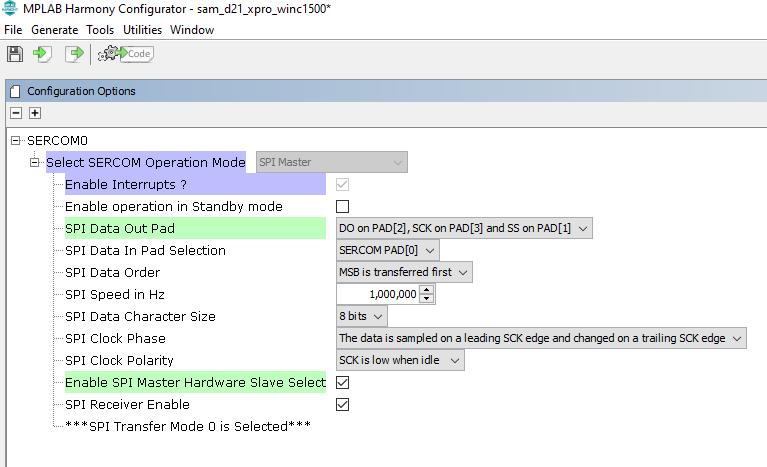Increase SPI Speed with up arrow
This screenshot has width=767, height=467.
[427, 289]
